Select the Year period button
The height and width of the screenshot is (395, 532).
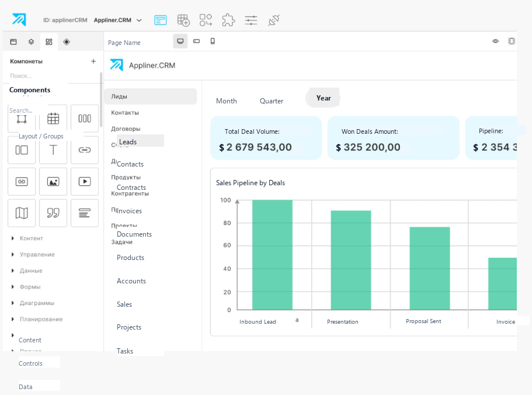click(x=323, y=98)
